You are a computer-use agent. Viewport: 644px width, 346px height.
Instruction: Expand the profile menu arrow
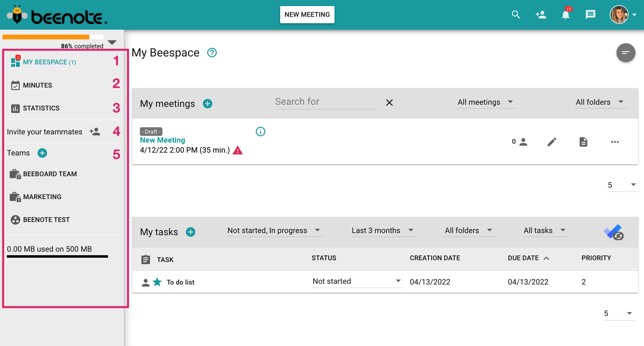634,15
